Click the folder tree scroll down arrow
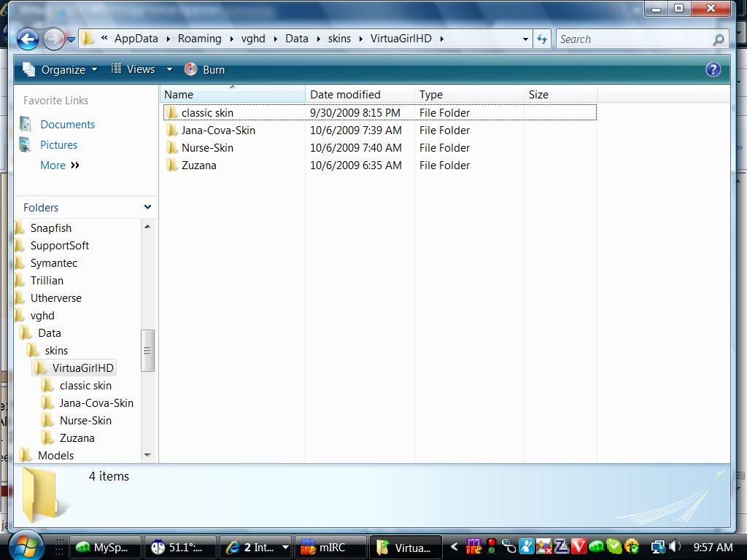 coord(147,455)
